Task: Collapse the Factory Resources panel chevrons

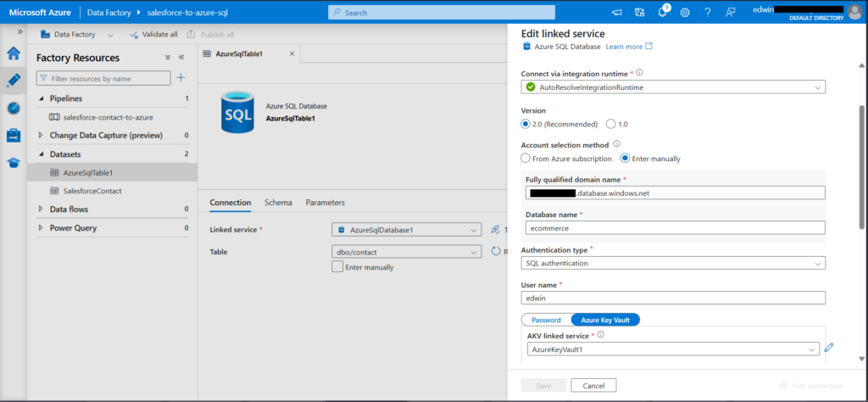Action: tap(181, 58)
